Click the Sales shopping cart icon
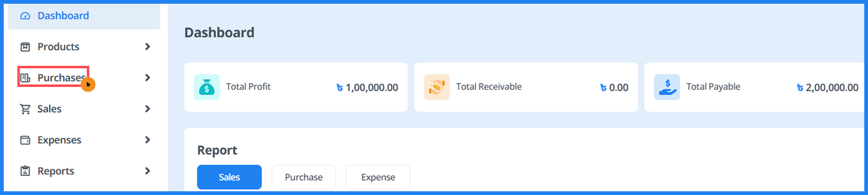Screen dimensions: 868x195 coord(25,109)
